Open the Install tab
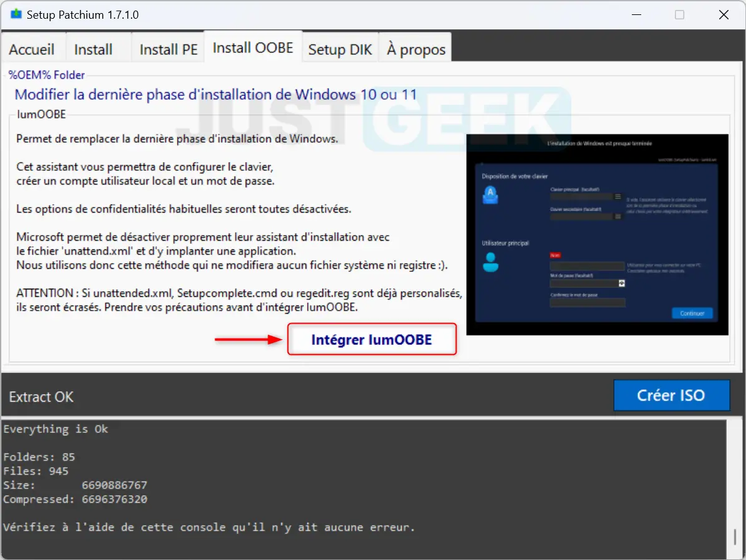 pyautogui.click(x=94, y=49)
